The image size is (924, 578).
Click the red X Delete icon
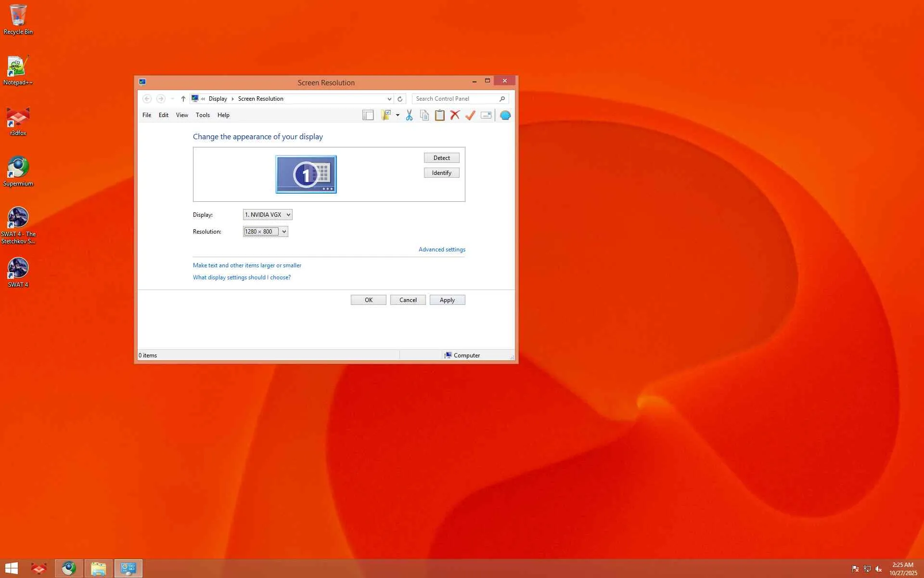point(455,115)
